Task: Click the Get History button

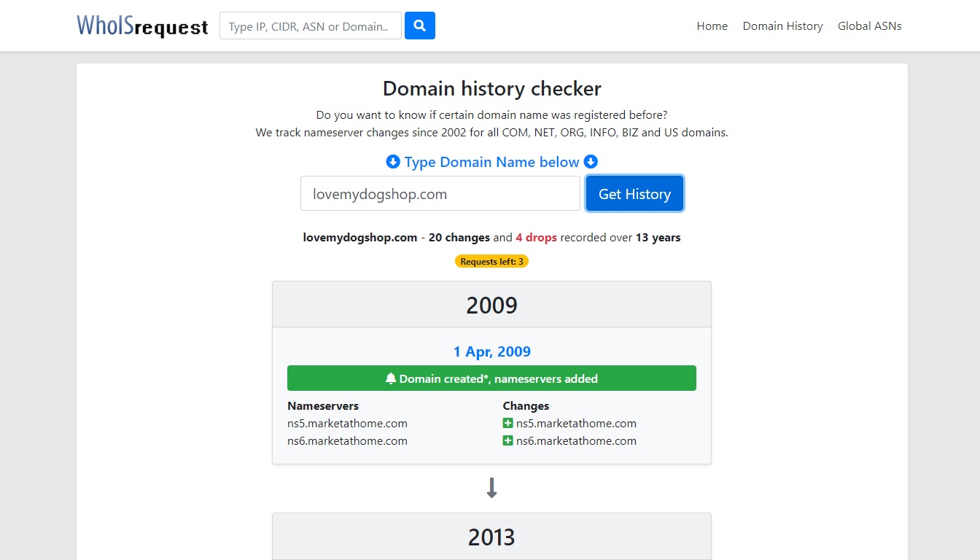Action: pyautogui.click(x=634, y=193)
